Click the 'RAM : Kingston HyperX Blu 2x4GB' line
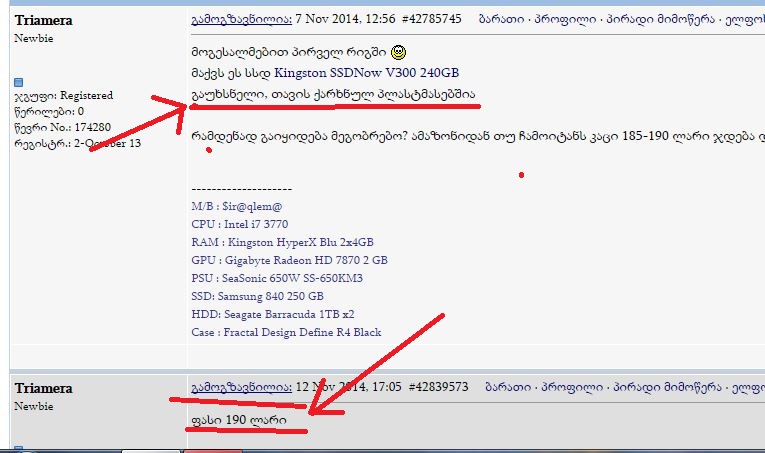 (282, 242)
